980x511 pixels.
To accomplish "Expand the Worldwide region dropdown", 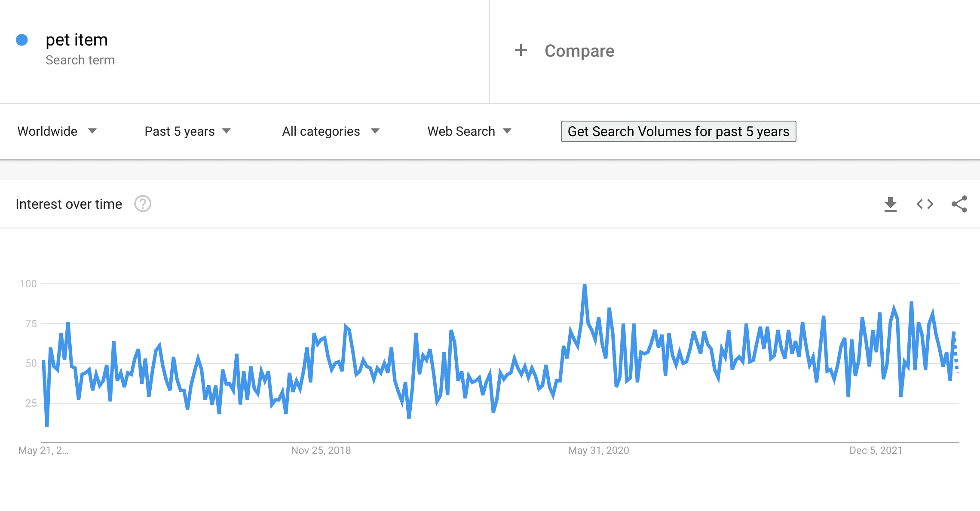I will (57, 131).
